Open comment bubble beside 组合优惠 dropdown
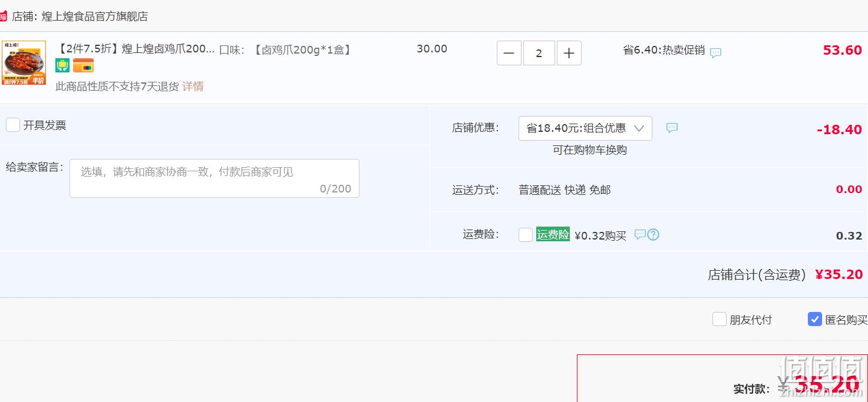Image resolution: width=868 pixels, height=402 pixels. (672, 128)
